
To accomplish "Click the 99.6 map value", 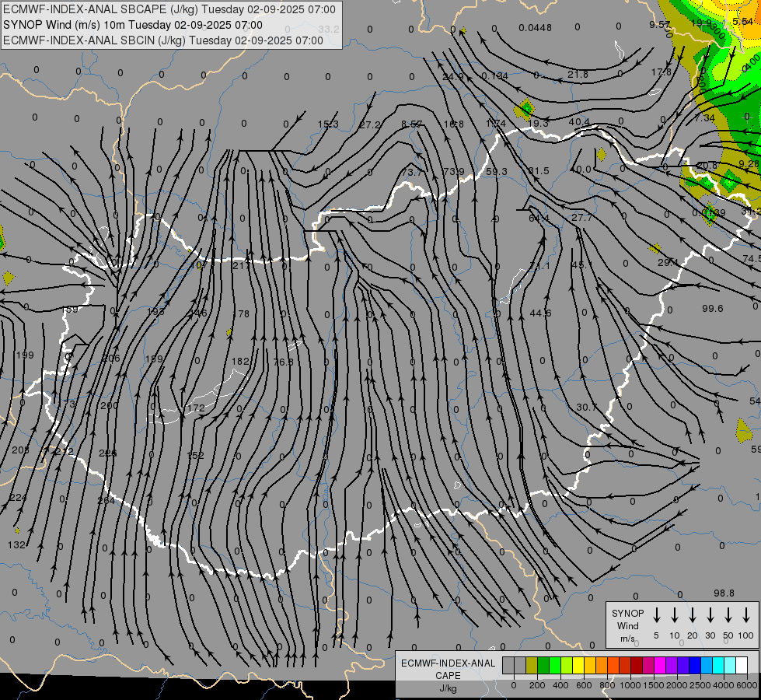I will [713, 309].
